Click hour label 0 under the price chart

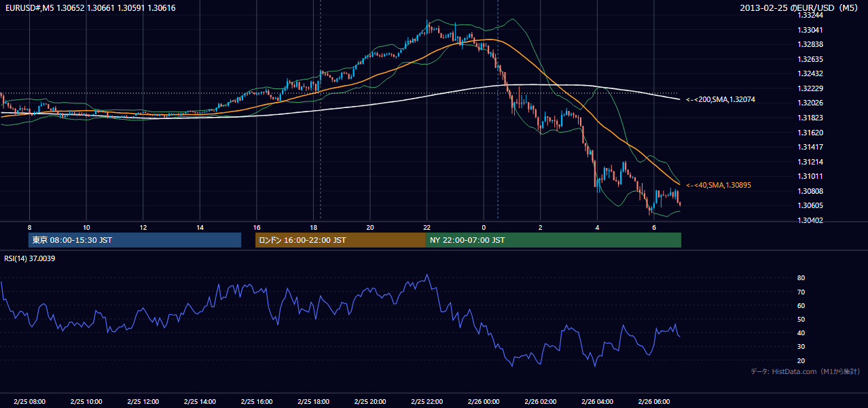coord(484,227)
